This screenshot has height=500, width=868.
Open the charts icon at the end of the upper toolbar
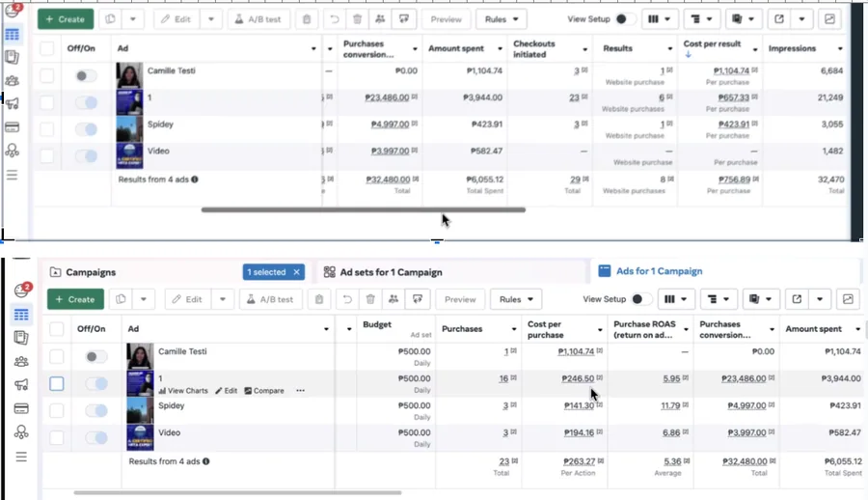(x=829, y=19)
